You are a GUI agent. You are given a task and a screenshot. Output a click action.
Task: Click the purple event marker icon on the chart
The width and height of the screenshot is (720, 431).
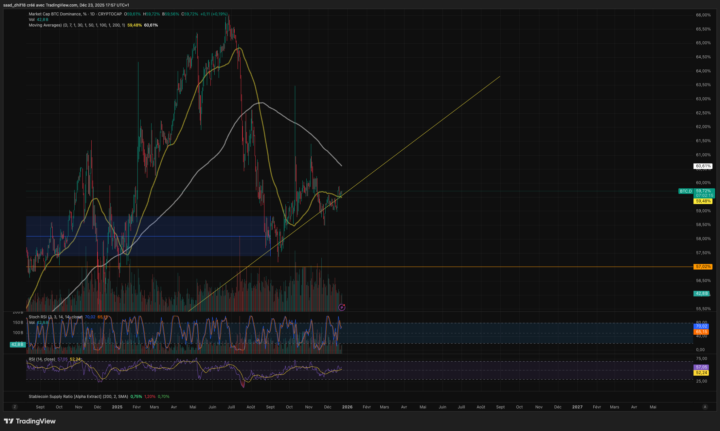point(342,307)
